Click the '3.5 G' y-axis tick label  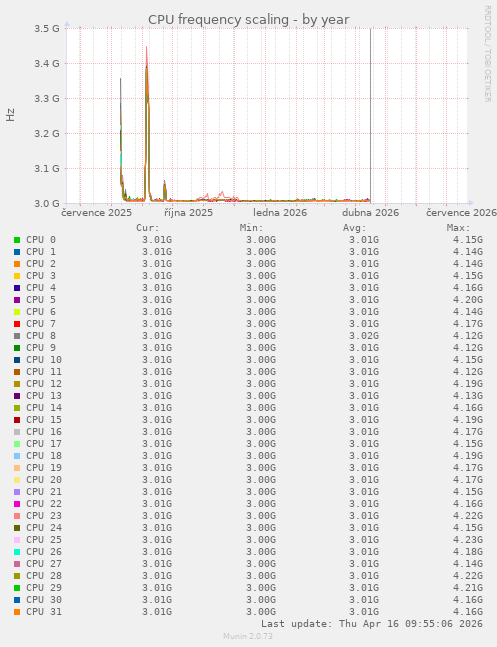click(x=47, y=28)
